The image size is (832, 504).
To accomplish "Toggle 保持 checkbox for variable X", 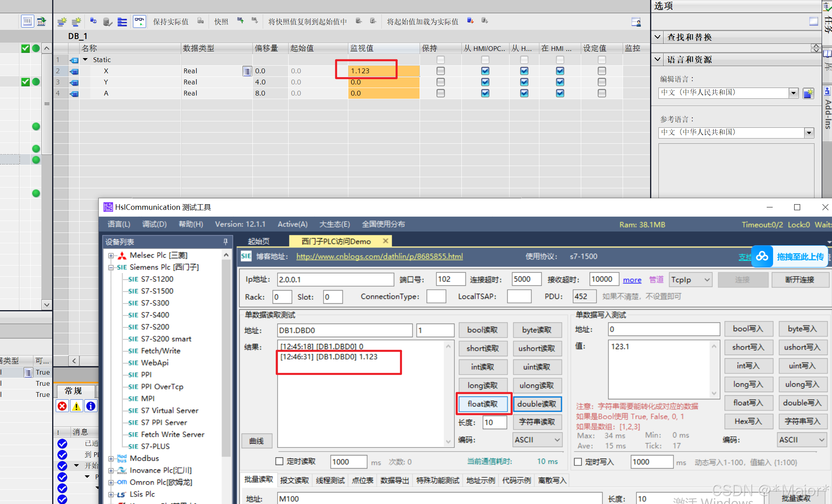I will [x=440, y=71].
